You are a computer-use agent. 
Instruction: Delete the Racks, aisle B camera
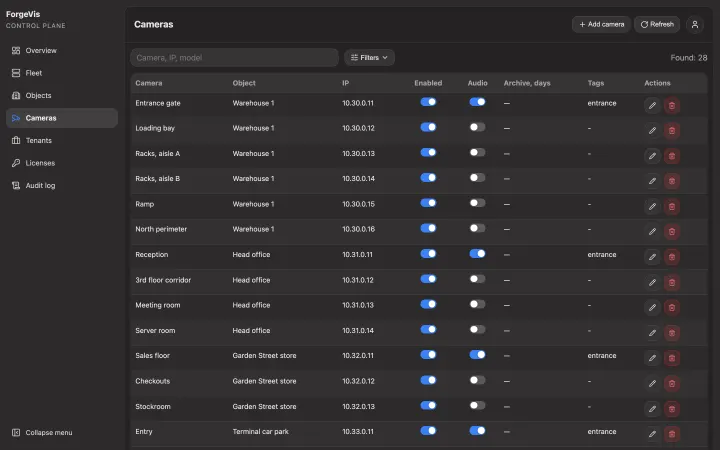tap(672, 181)
